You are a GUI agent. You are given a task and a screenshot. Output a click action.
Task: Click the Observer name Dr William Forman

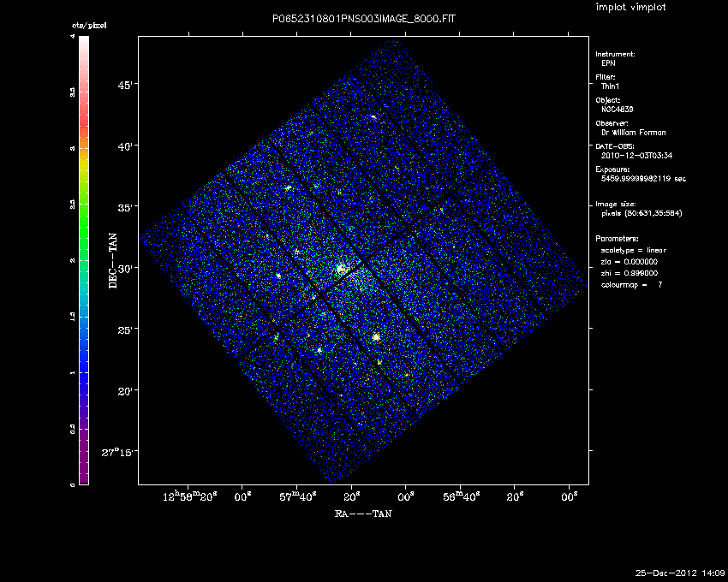point(633,133)
